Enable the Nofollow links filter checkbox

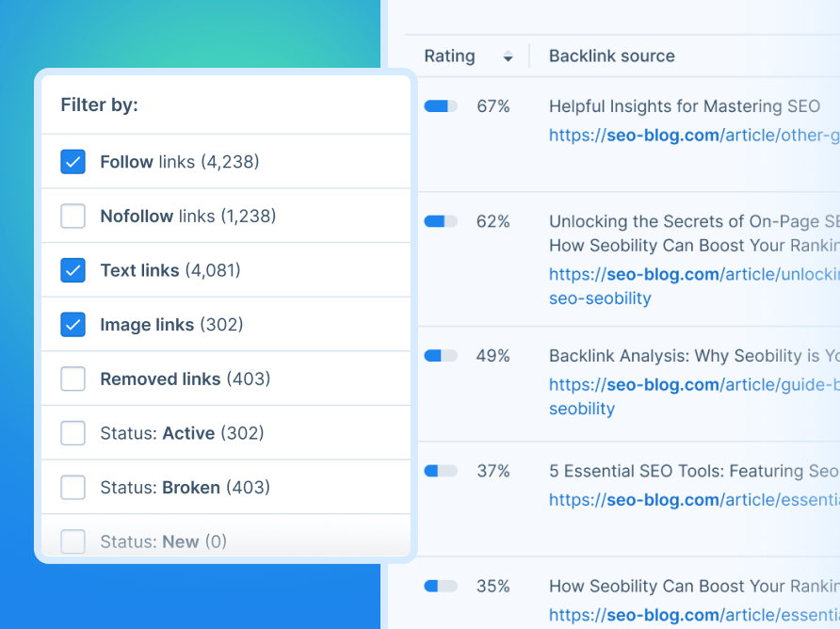coord(73,216)
